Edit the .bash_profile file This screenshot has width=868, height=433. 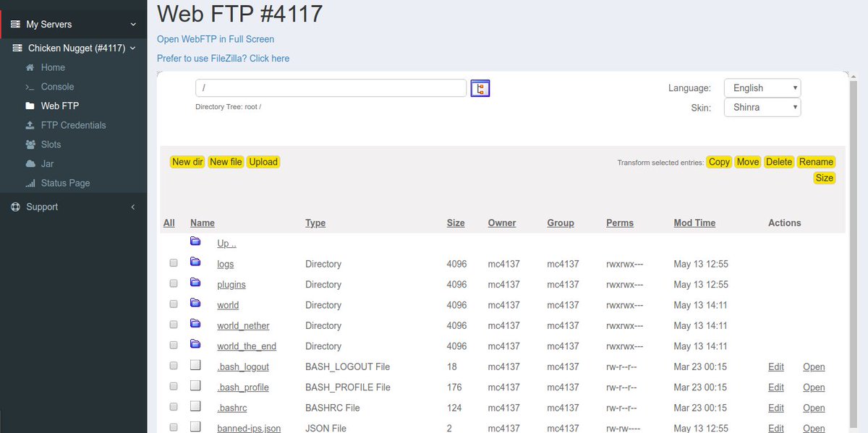776,387
